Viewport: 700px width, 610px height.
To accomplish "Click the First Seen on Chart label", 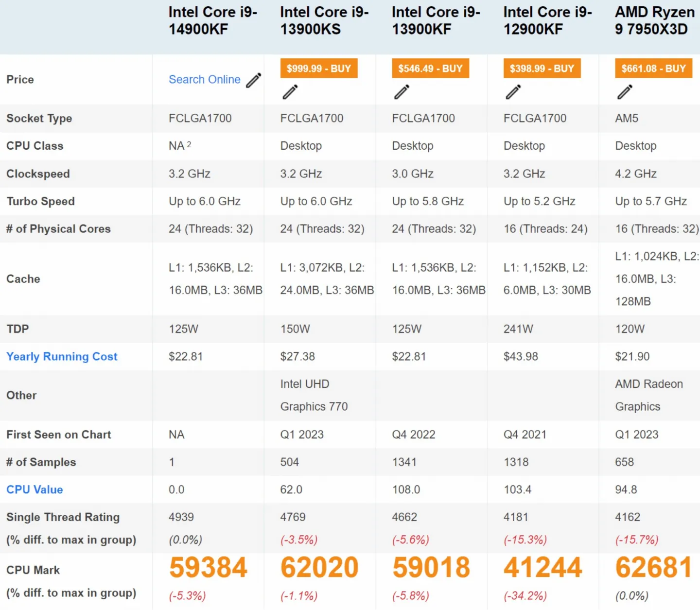I will 59,435.
